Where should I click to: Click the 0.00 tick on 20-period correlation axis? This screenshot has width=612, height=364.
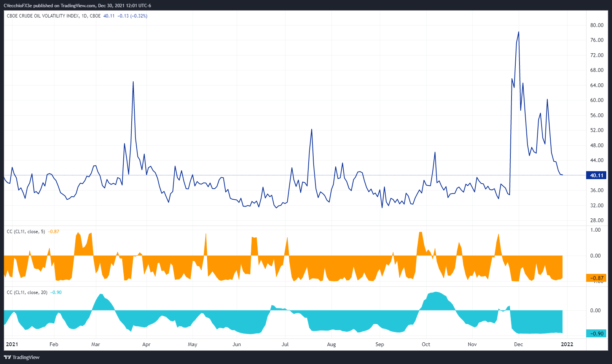pyautogui.click(x=595, y=310)
